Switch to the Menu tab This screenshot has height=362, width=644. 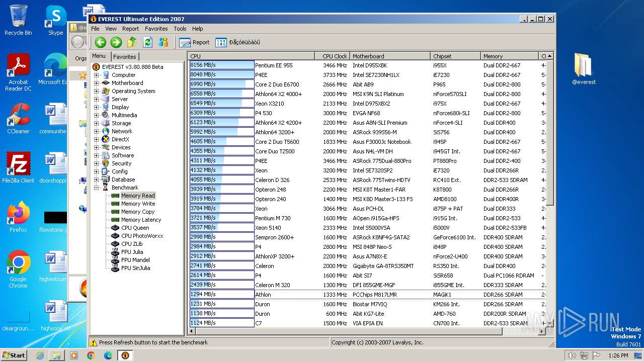click(x=99, y=56)
